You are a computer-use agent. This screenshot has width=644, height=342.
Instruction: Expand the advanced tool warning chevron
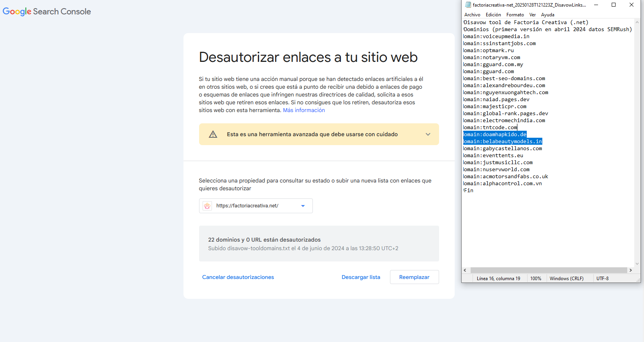pos(428,134)
